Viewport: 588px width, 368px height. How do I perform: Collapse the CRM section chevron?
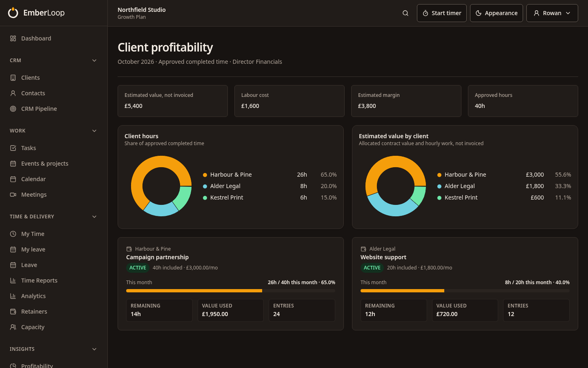point(94,61)
